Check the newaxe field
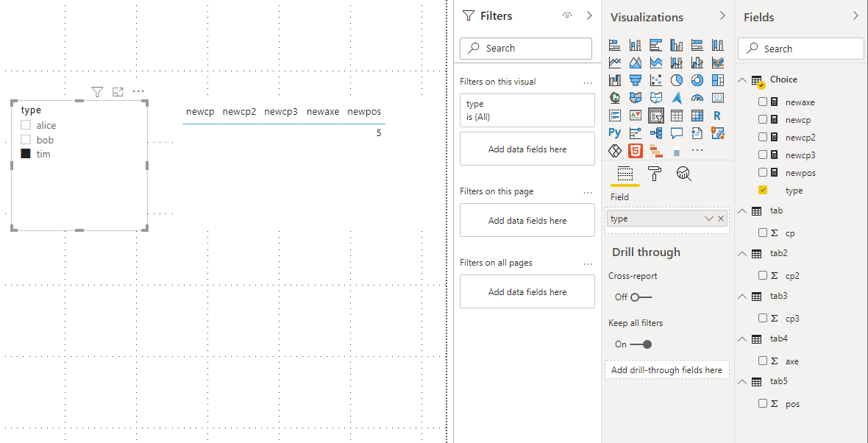The width and height of the screenshot is (868, 443). coord(763,102)
